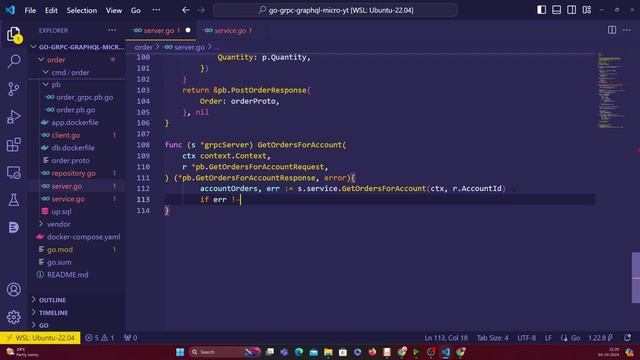Open the overflow menu bar ellipsis
Viewport: 640px width, 360px height.
pyautogui.click(x=156, y=10)
